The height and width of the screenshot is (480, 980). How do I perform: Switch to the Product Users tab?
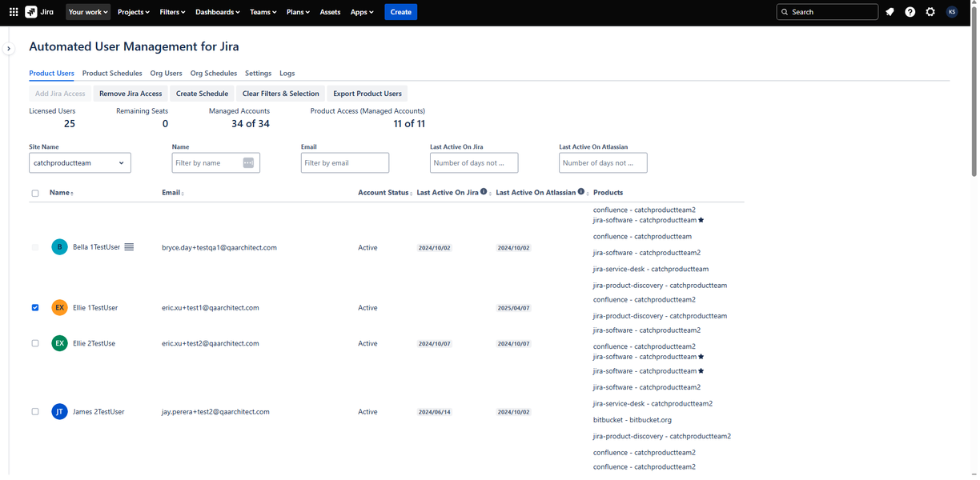(x=51, y=73)
